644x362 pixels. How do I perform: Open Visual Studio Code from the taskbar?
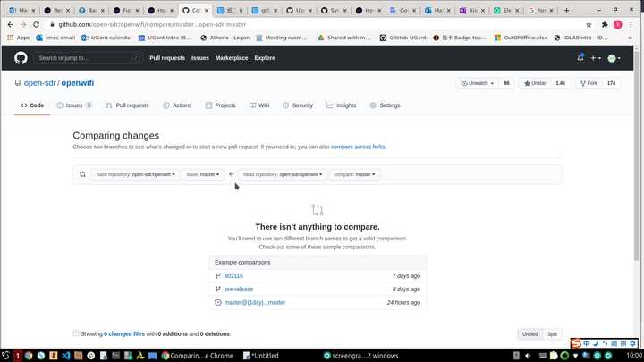[x=65, y=356]
